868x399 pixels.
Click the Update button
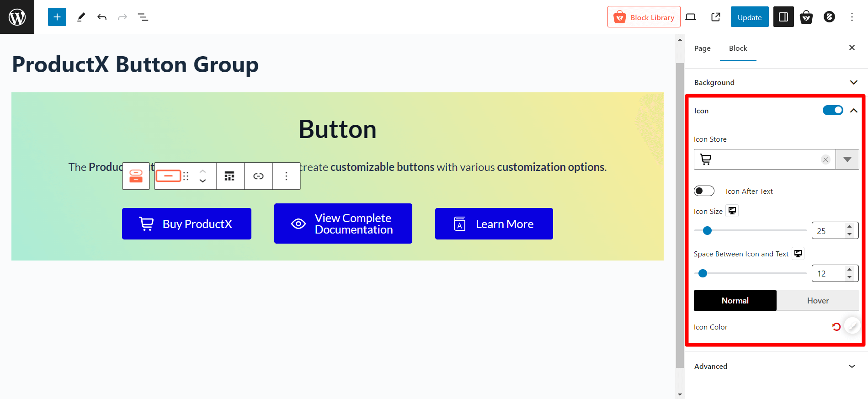(x=750, y=17)
